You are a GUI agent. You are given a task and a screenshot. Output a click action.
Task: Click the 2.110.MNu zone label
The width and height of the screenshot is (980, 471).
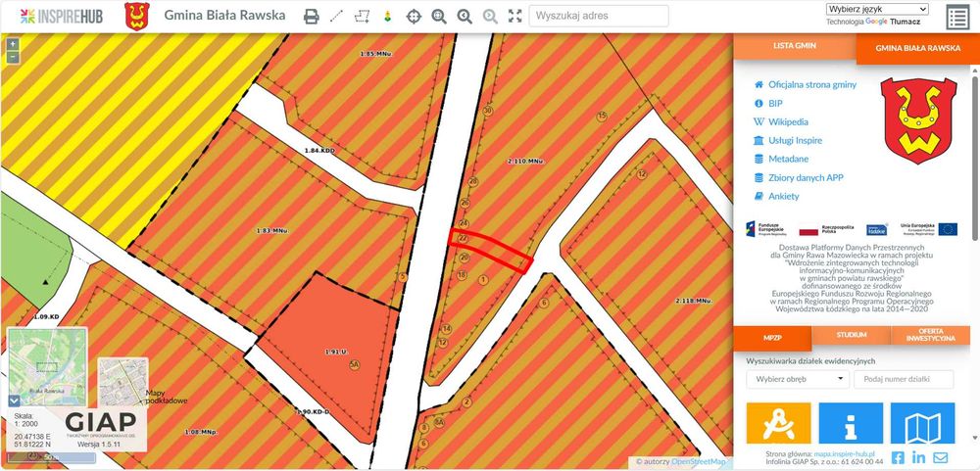pyautogui.click(x=525, y=162)
